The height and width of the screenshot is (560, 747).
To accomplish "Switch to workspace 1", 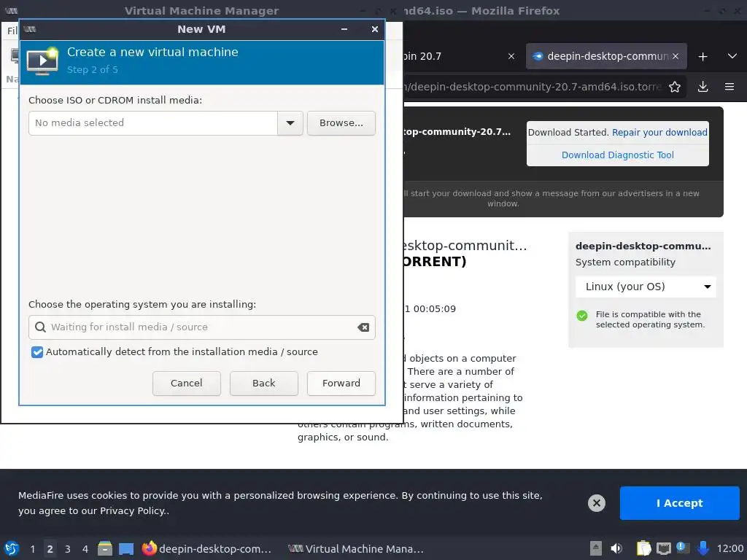I will pyautogui.click(x=32, y=549).
